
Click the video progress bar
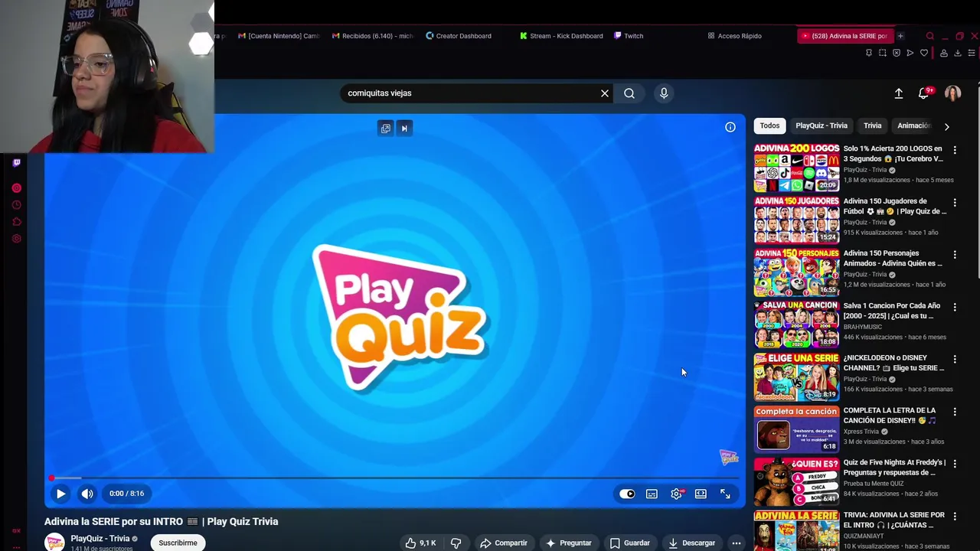pyautogui.click(x=395, y=478)
